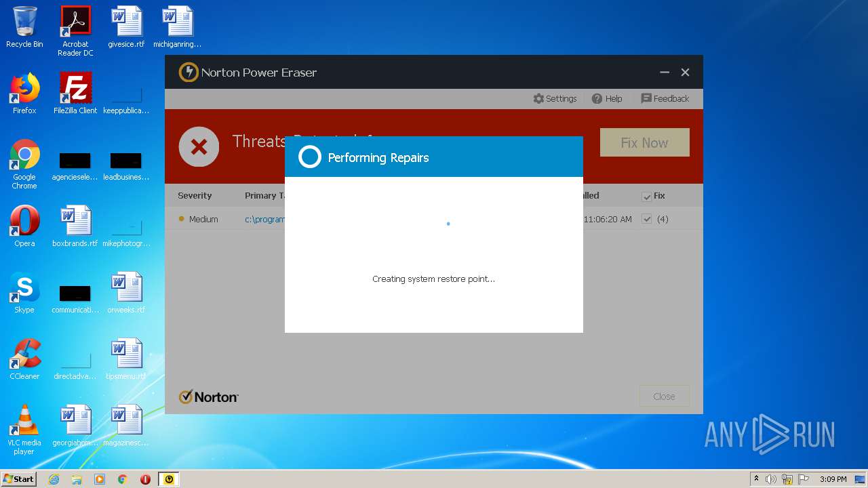Screen dimensions: 868x488
Task: Click the Creating system restore point message
Action: pos(433,279)
